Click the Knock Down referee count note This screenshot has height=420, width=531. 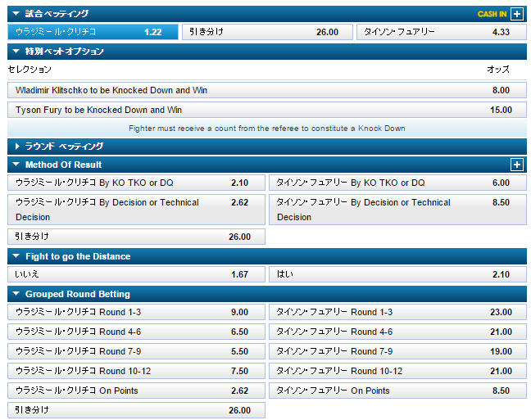267,129
